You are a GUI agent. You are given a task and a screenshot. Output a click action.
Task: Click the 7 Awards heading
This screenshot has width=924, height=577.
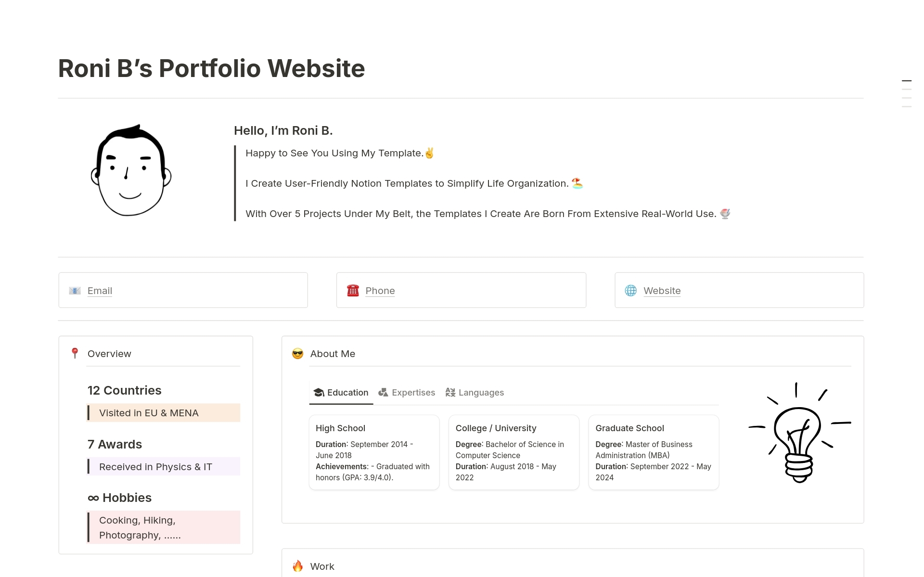click(x=115, y=444)
